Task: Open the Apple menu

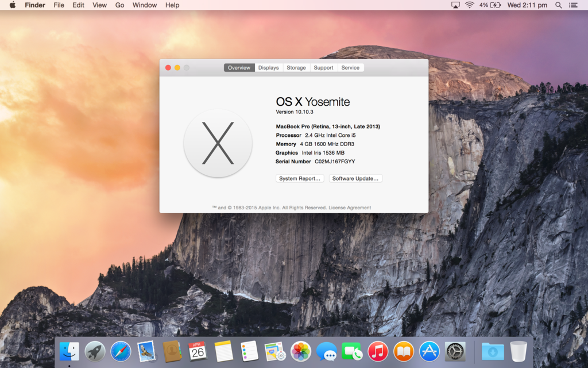Action: [x=13, y=5]
